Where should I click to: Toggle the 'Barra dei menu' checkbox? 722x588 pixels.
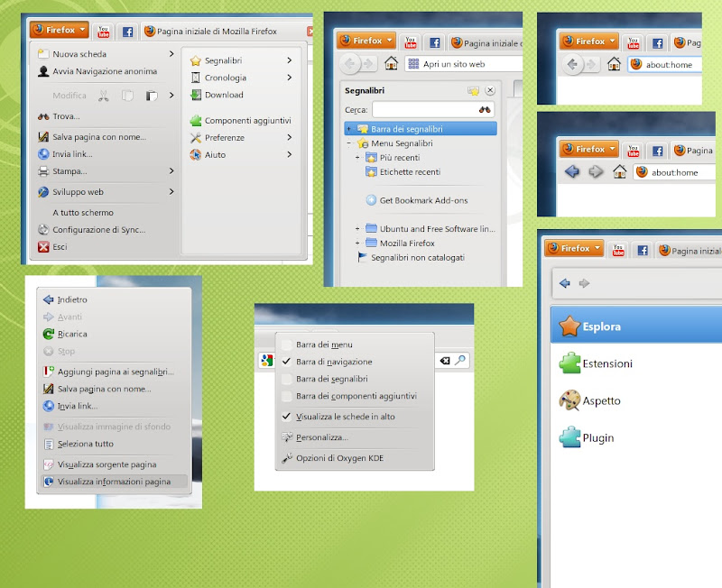click(x=286, y=345)
